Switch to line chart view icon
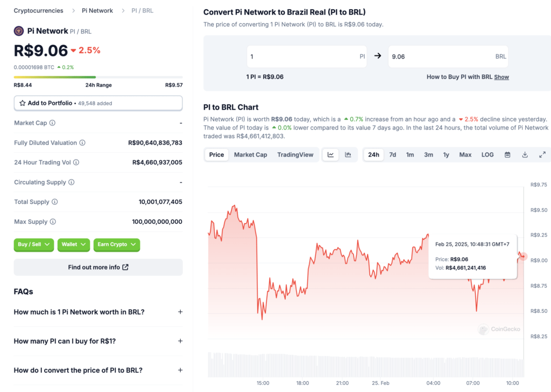 (331, 154)
